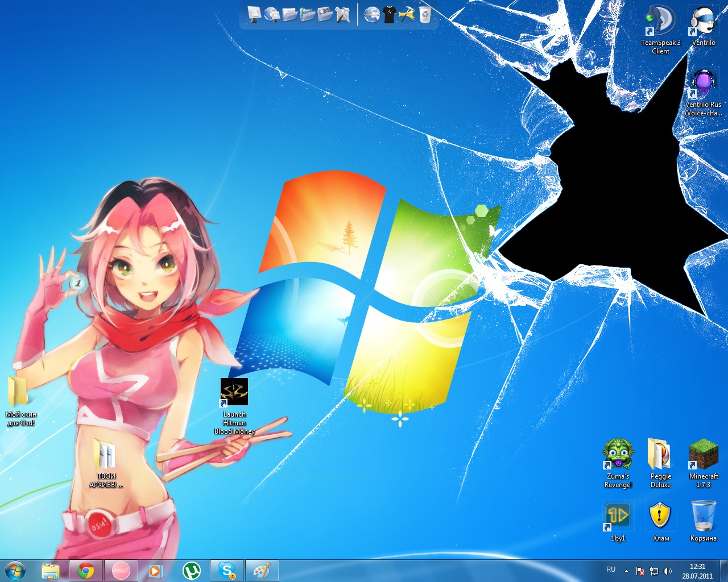
Task: Click the RU language indicator
Action: (x=611, y=569)
